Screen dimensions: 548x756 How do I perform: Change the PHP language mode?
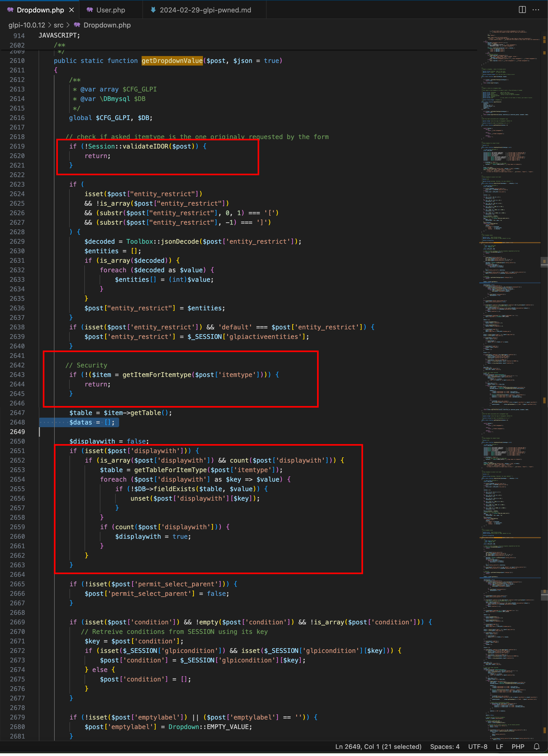click(x=518, y=746)
